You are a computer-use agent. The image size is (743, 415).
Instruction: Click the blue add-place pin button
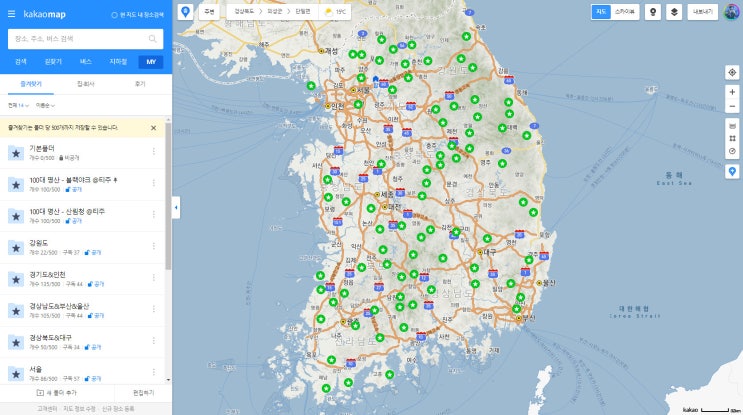732,171
